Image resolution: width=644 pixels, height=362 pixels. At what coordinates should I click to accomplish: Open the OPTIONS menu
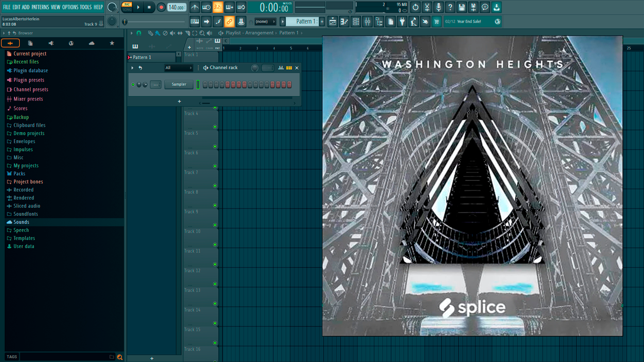coord(70,7)
